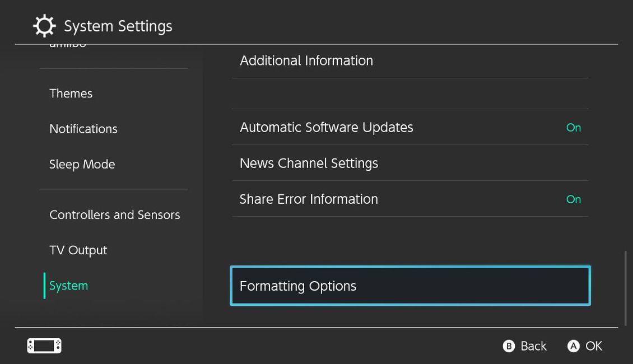Select Sleep Mode from the sidebar

(82, 164)
